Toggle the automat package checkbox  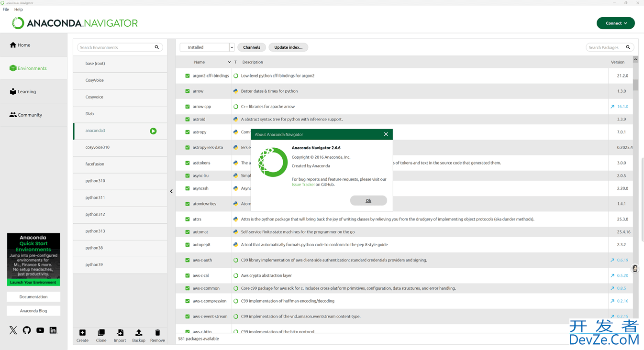188,232
